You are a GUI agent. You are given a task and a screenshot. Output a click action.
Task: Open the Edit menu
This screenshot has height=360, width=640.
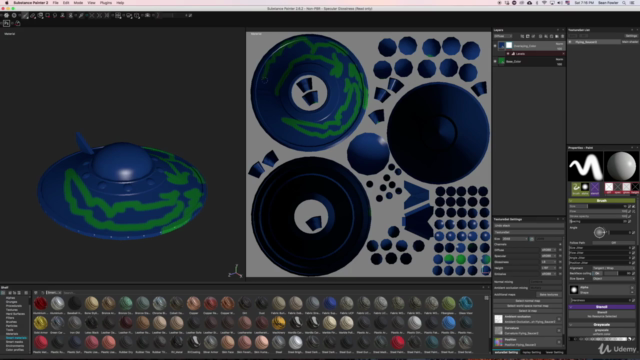66,3
